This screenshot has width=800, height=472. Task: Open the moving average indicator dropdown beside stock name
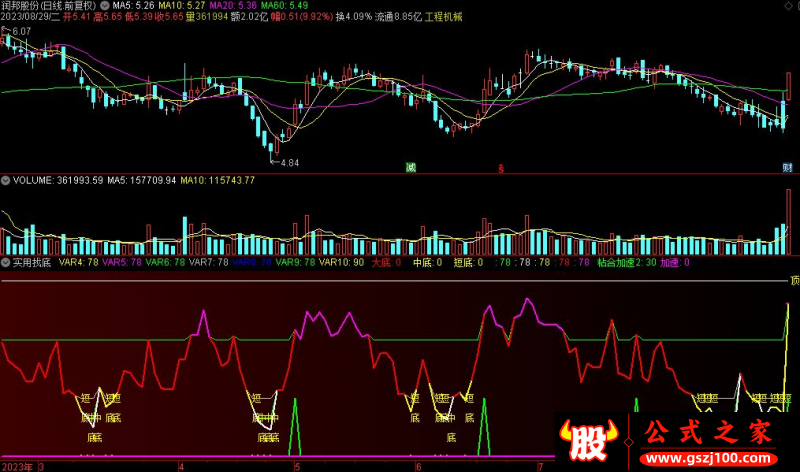pos(105,6)
